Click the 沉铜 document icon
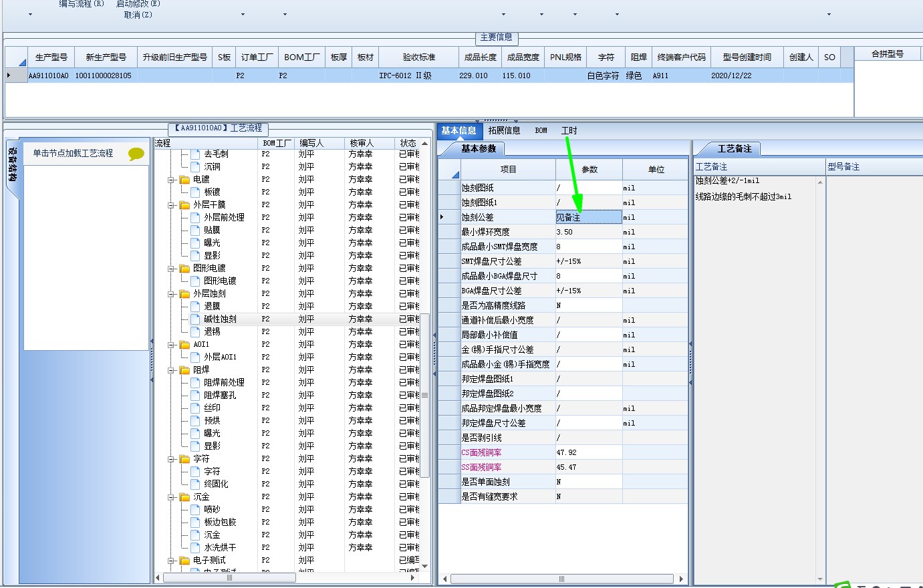Viewport: 923px width, 588px height. [195, 167]
